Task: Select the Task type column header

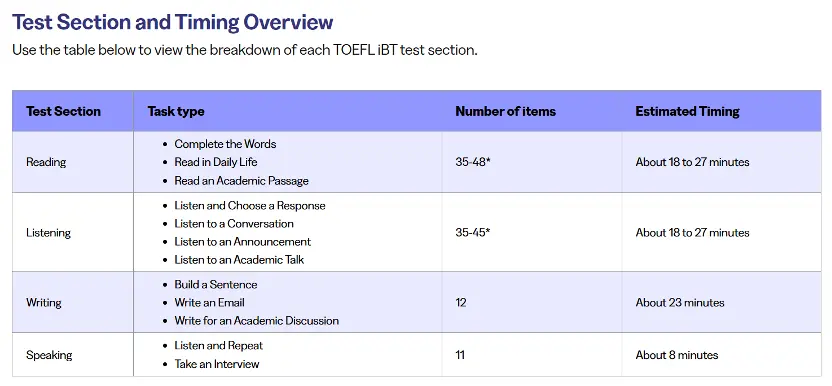Action: pos(176,111)
